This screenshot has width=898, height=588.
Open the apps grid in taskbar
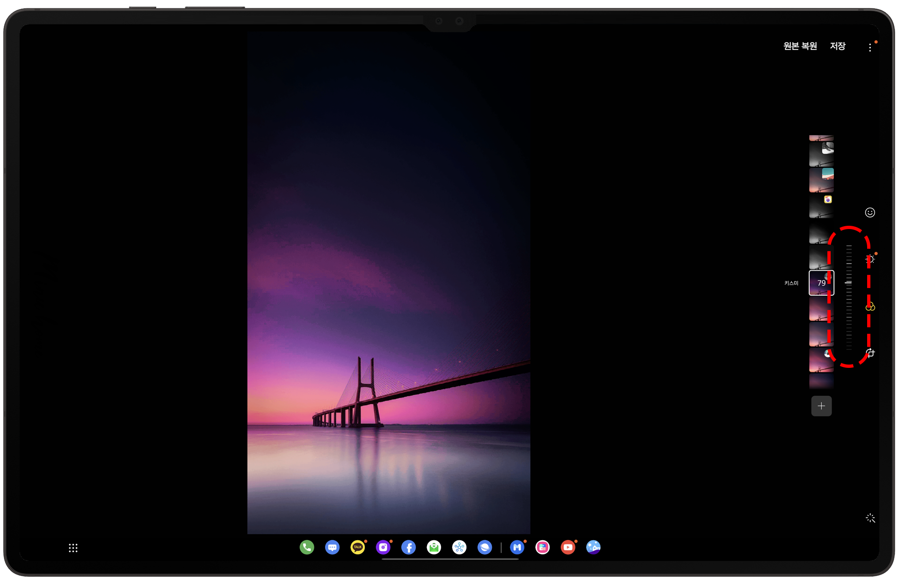point(73,548)
